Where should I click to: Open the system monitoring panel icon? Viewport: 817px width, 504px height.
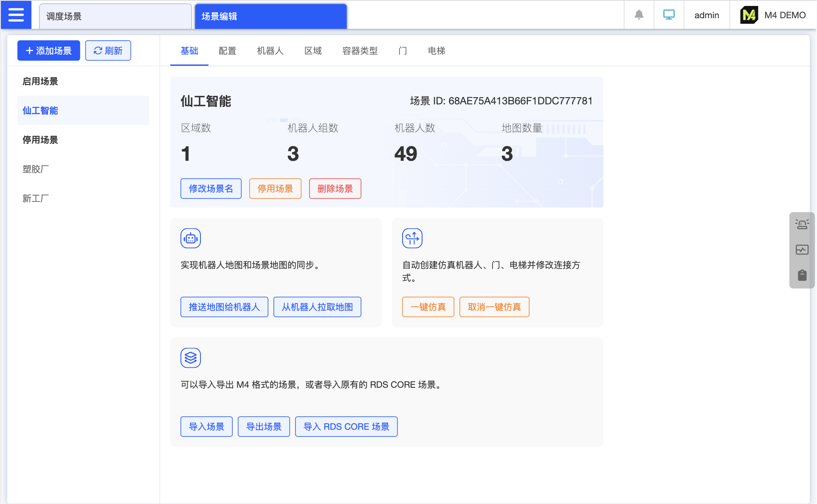(x=802, y=250)
